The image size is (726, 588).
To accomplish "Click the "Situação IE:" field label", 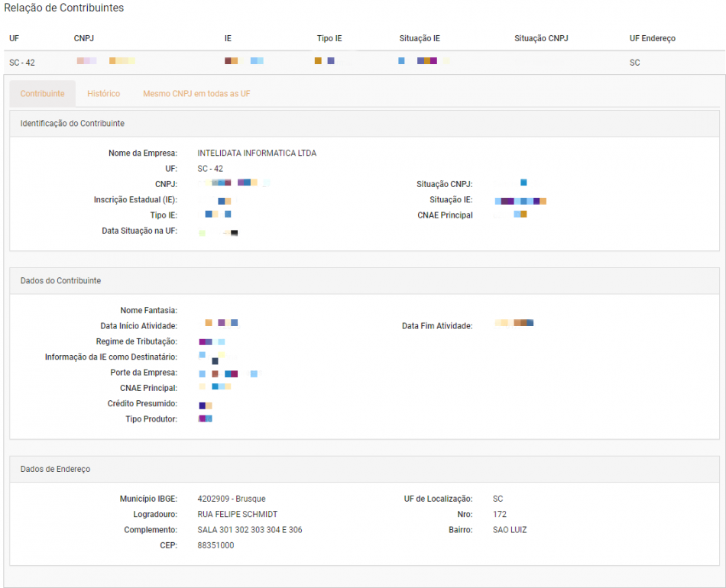I will (x=451, y=200).
